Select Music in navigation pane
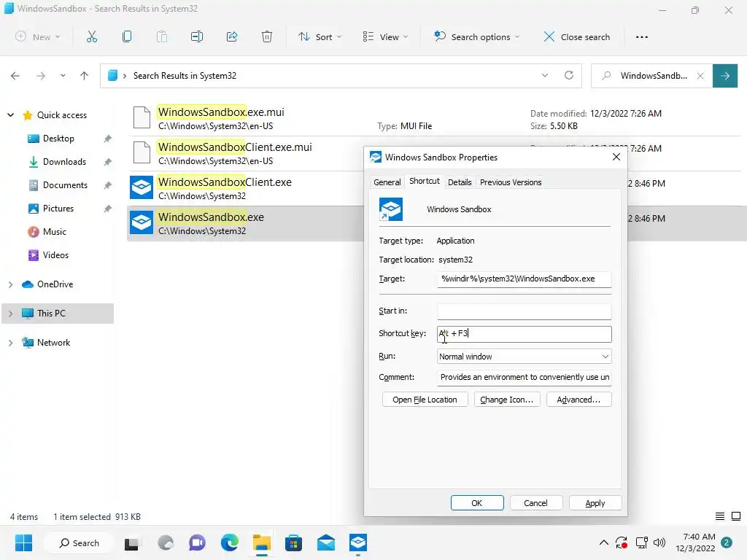This screenshot has height=560, width=747. [x=54, y=232]
